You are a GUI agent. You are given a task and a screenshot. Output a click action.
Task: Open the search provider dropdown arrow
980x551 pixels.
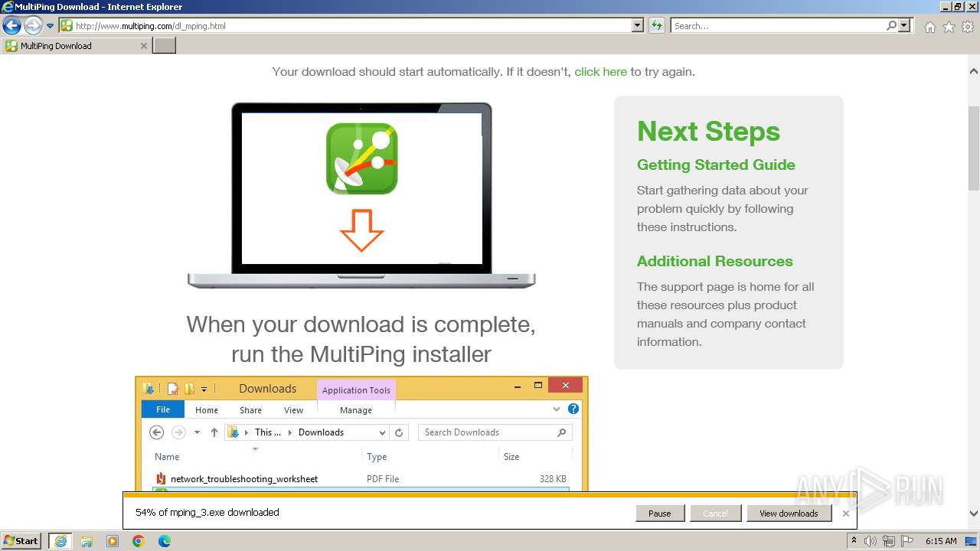pos(904,25)
